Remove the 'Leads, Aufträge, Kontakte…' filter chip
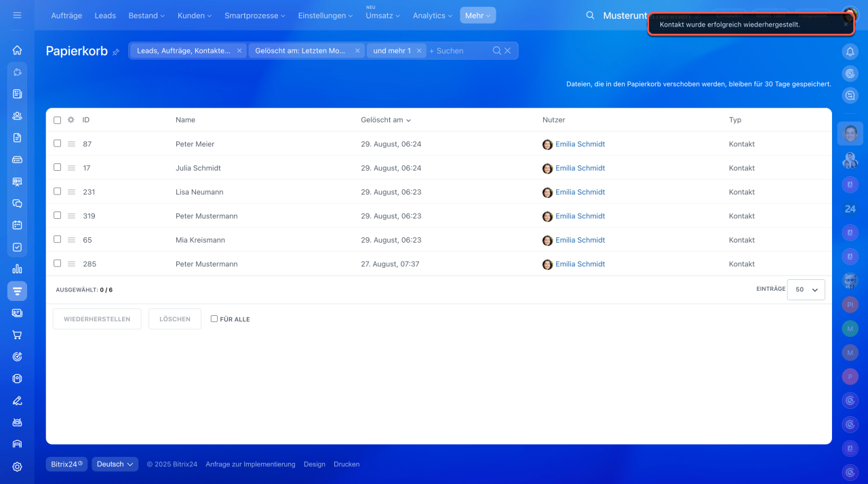This screenshot has height=484, width=868. 239,51
